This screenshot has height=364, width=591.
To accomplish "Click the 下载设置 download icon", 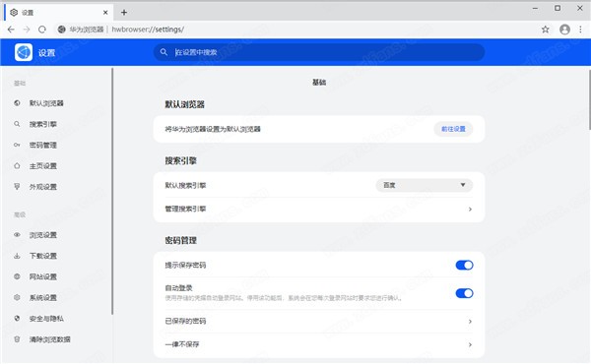I will click(17, 256).
